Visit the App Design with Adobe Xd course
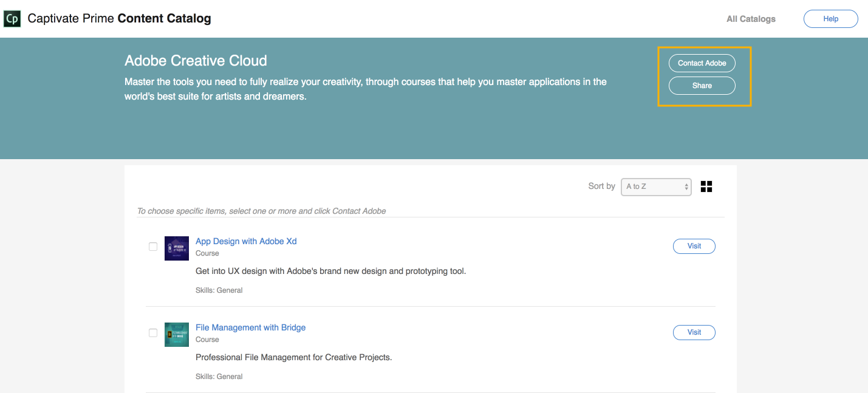This screenshot has height=393, width=868. click(x=694, y=246)
